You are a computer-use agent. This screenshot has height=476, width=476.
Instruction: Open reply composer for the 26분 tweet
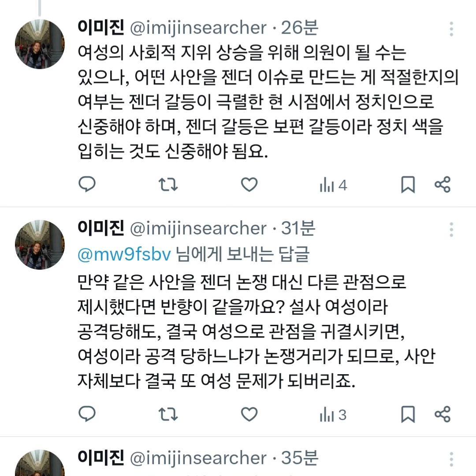tap(87, 185)
